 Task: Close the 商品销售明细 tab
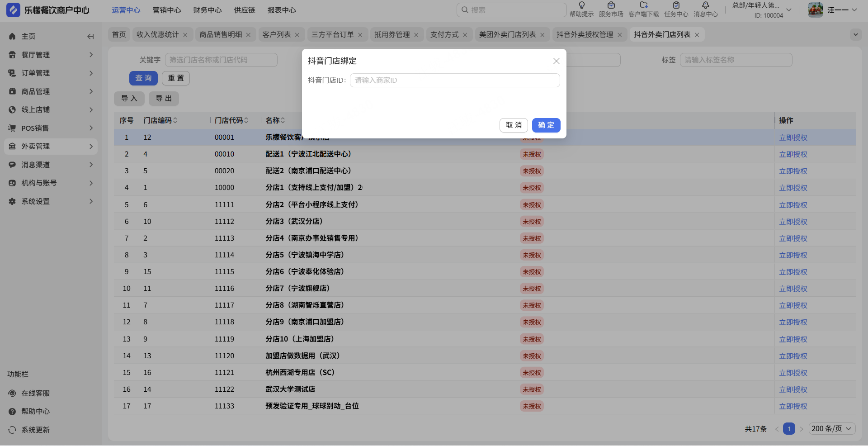(x=249, y=35)
